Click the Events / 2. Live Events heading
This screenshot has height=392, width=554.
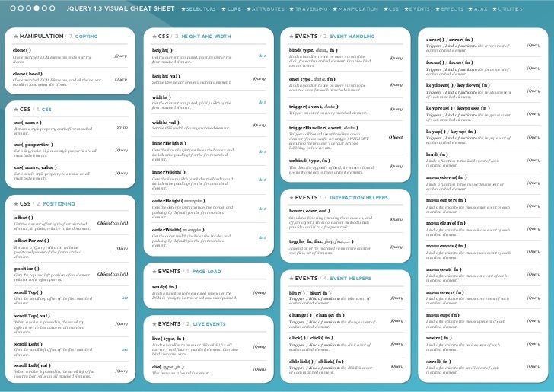189,323
